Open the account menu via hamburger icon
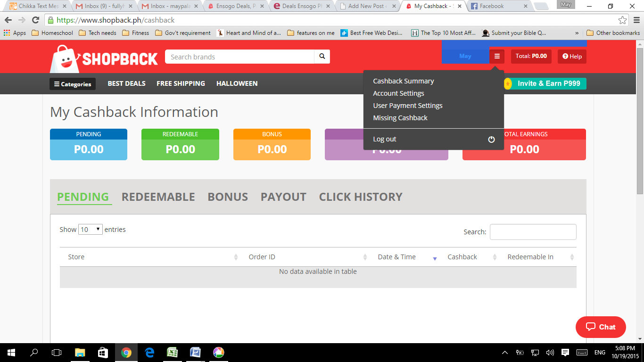644x362 pixels. [x=496, y=56]
